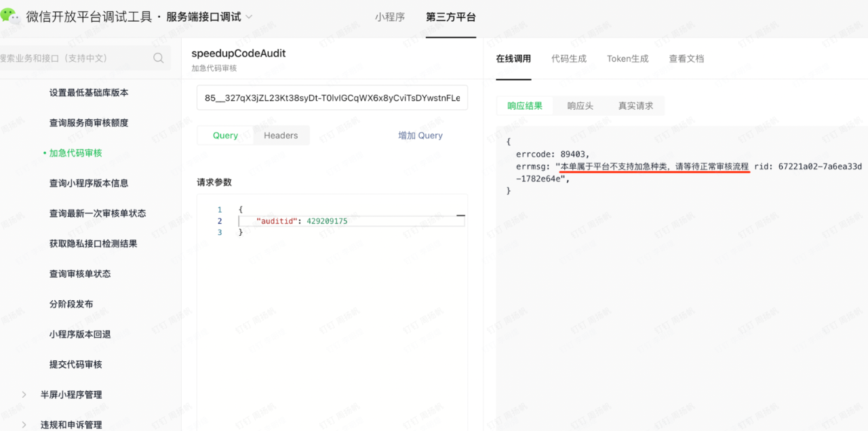The image size is (868, 431).
Task: Select 小程序版本回退 in the sidebar
Action: [80, 334]
